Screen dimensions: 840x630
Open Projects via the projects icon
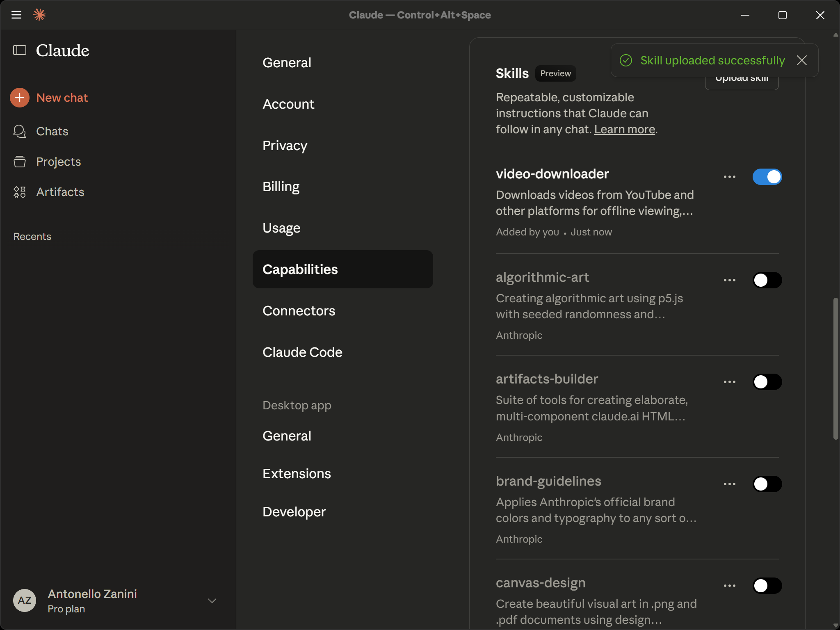pyautogui.click(x=19, y=162)
